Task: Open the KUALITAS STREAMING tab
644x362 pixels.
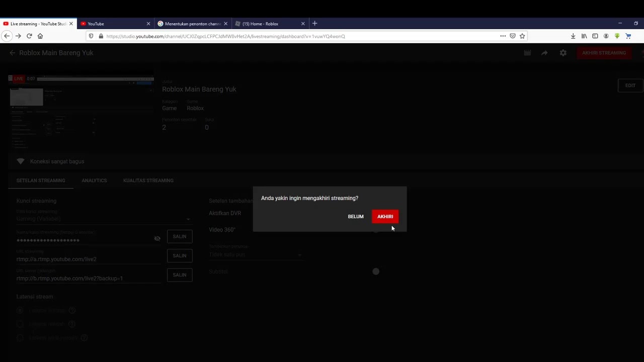Action: coord(148,180)
